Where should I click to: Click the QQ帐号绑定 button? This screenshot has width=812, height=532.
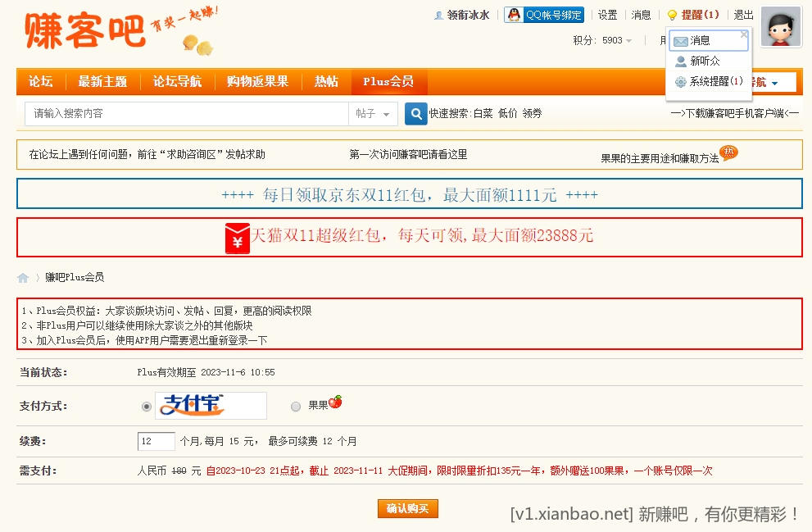click(544, 15)
